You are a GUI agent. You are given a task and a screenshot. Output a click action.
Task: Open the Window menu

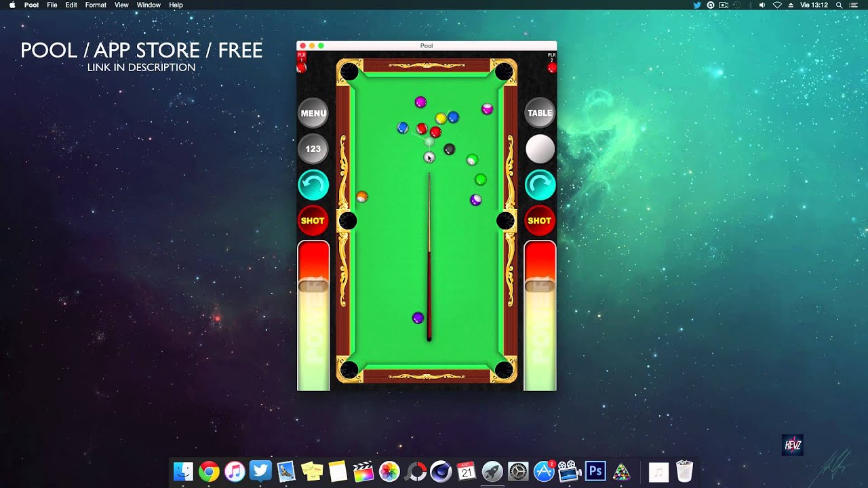coord(149,5)
